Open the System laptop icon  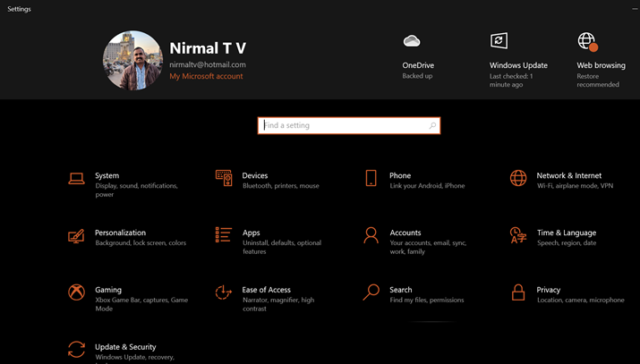tap(76, 179)
